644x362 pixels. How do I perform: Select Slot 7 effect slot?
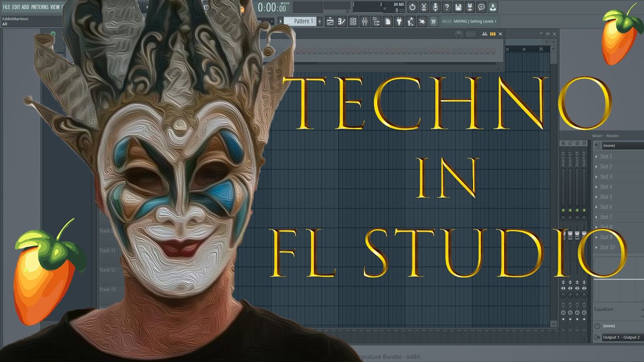point(619,217)
